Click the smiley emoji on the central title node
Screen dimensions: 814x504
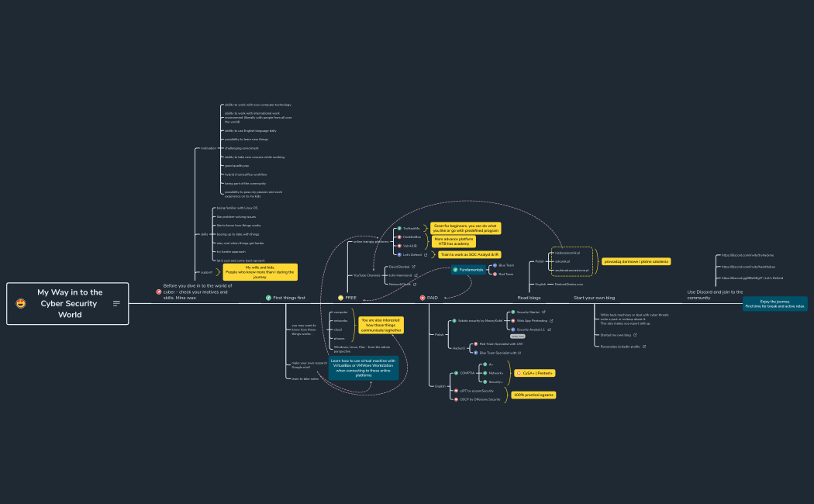21,303
